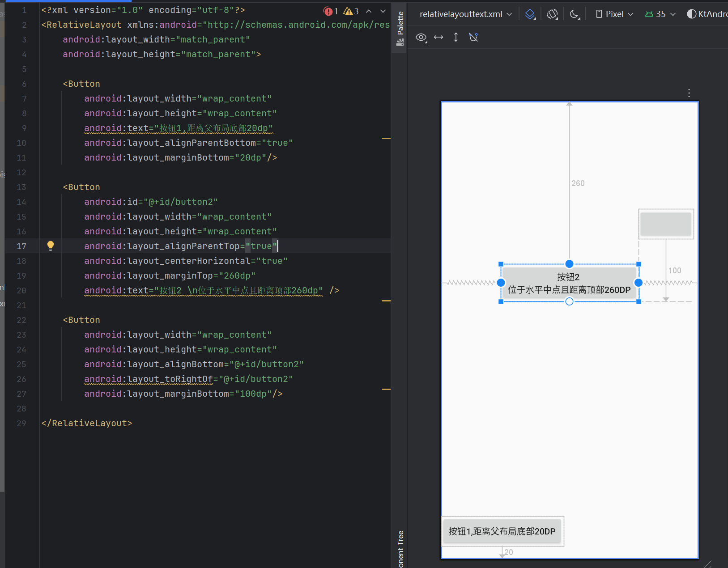728x568 pixels.
Task: Click the top-left resize handle of 按钮2
Action: point(501,264)
